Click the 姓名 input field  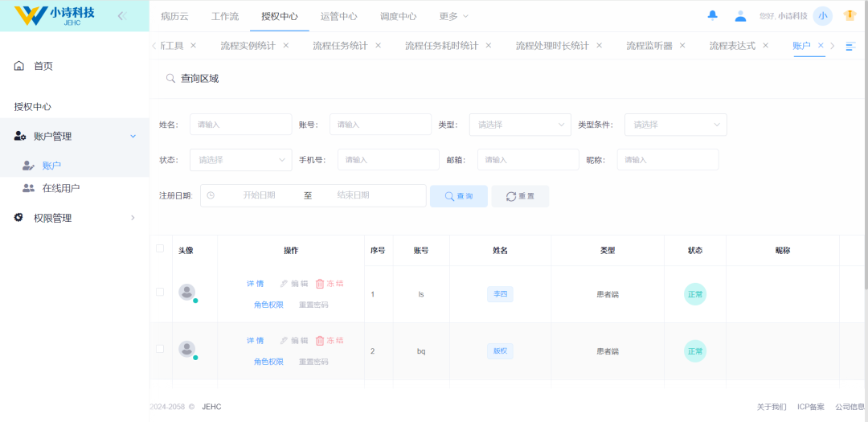241,125
